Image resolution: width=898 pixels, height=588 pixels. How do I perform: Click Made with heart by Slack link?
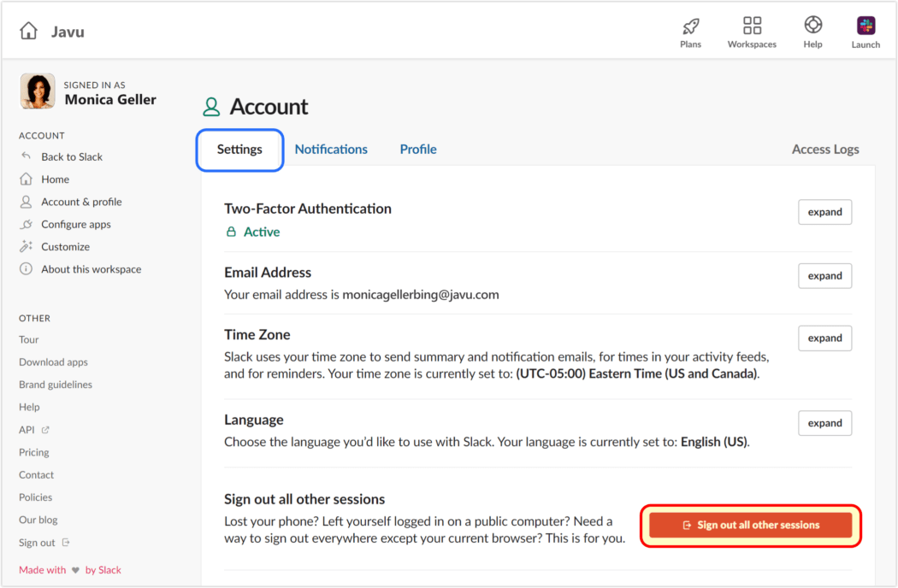(70, 570)
